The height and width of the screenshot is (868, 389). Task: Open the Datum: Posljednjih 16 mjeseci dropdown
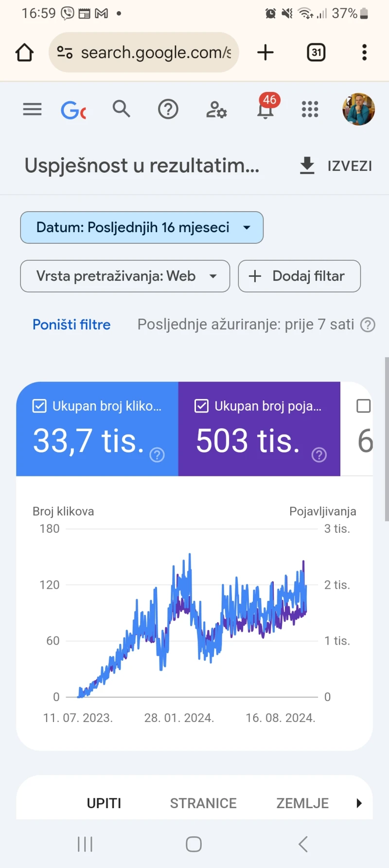point(141,227)
